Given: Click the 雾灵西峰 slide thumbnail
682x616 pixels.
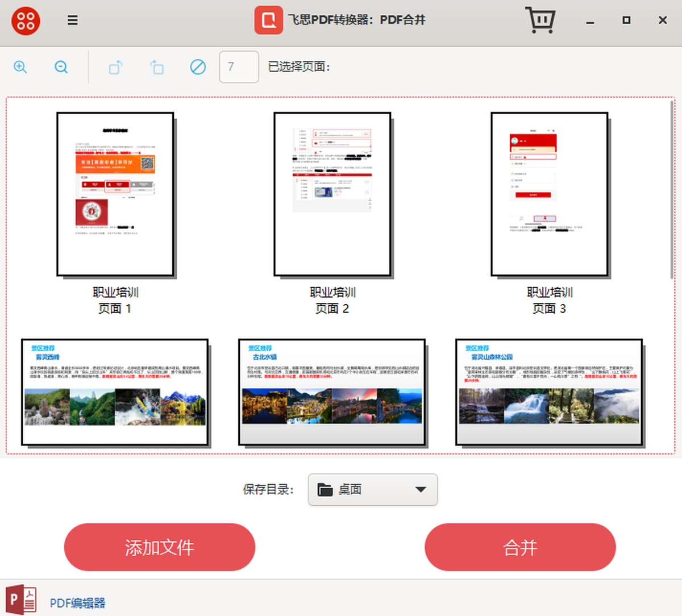Looking at the screenshot, I should (115, 391).
